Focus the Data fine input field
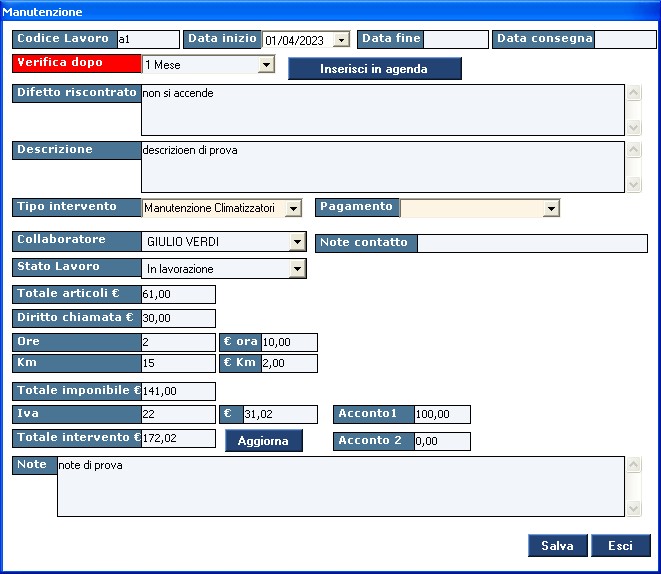 [455, 40]
